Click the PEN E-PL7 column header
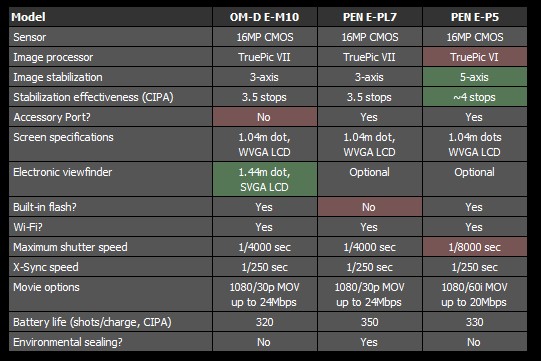Viewport: 541px width, 361px height. pyautogui.click(x=370, y=17)
